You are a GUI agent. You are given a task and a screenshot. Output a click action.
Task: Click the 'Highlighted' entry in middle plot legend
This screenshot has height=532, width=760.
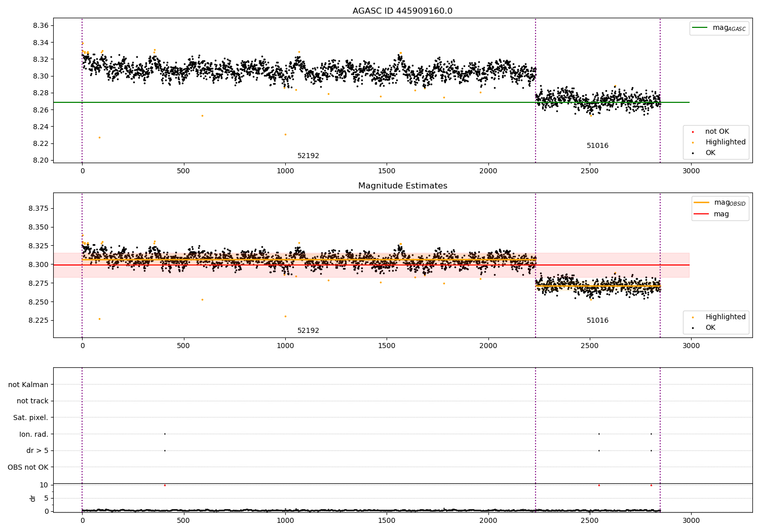point(726,317)
